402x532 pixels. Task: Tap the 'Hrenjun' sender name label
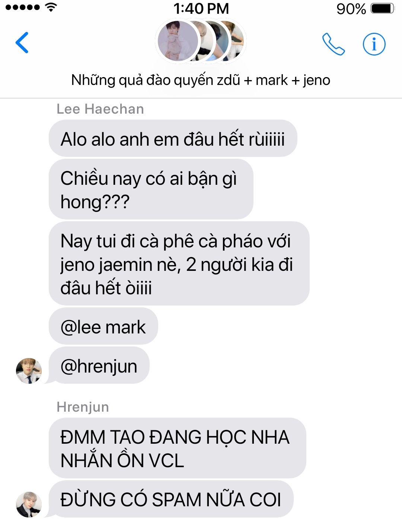(x=83, y=407)
